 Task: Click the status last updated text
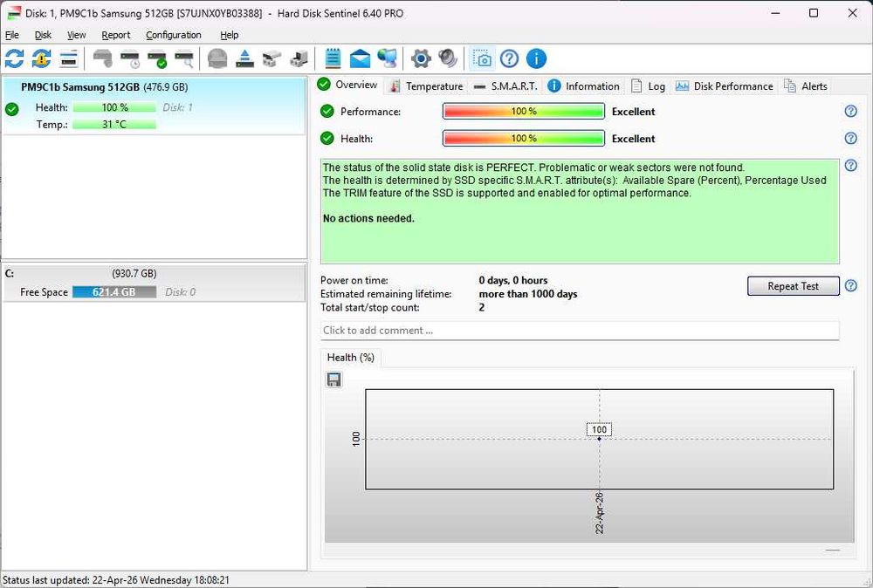pyautogui.click(x=116, y=579)
